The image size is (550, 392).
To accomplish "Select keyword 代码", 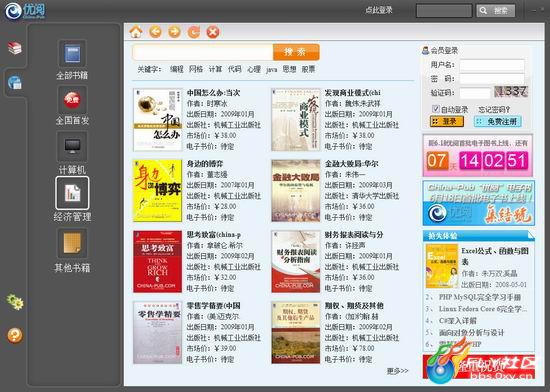I will (x=234, y=69).
